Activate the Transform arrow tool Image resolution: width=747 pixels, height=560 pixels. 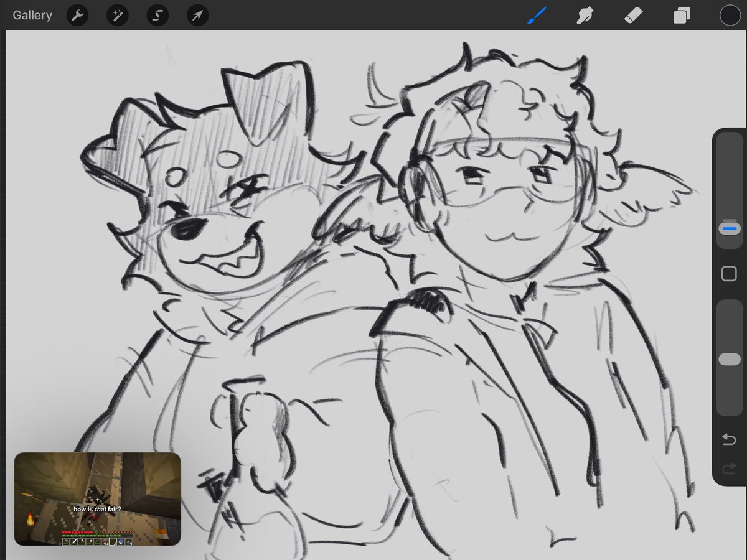point(197,16)
